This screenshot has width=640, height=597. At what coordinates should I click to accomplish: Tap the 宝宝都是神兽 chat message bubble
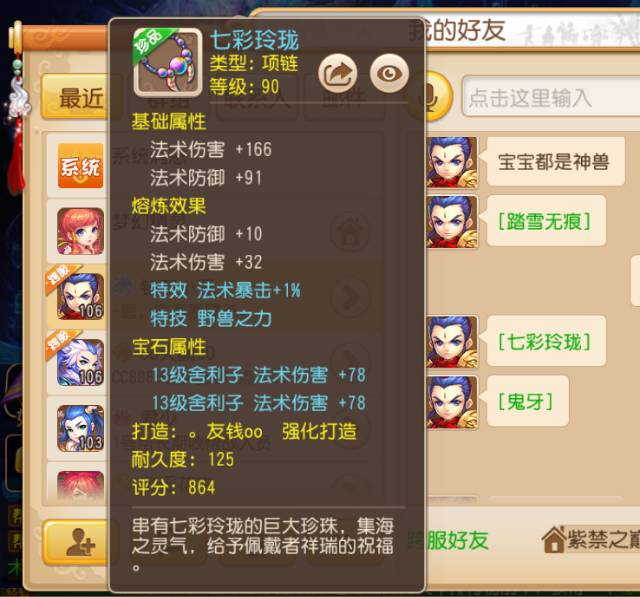(554, 162)
